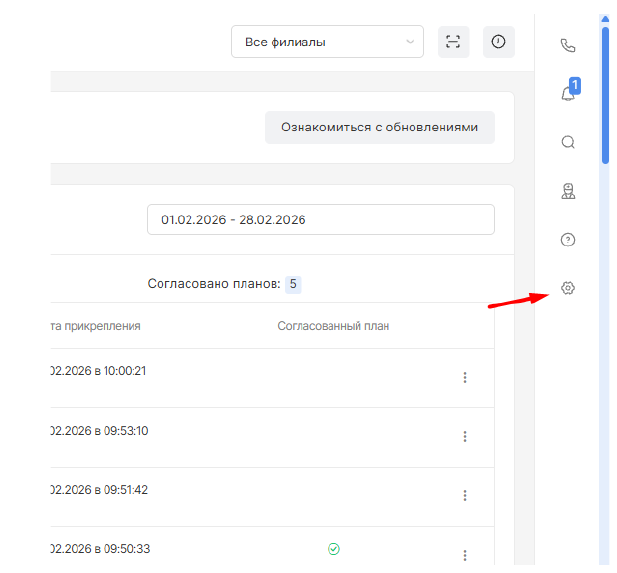Click the "Согласованный план" column header
Image resolution: width=617 pixels, height=573 pixels.
(x=333, y=326)
